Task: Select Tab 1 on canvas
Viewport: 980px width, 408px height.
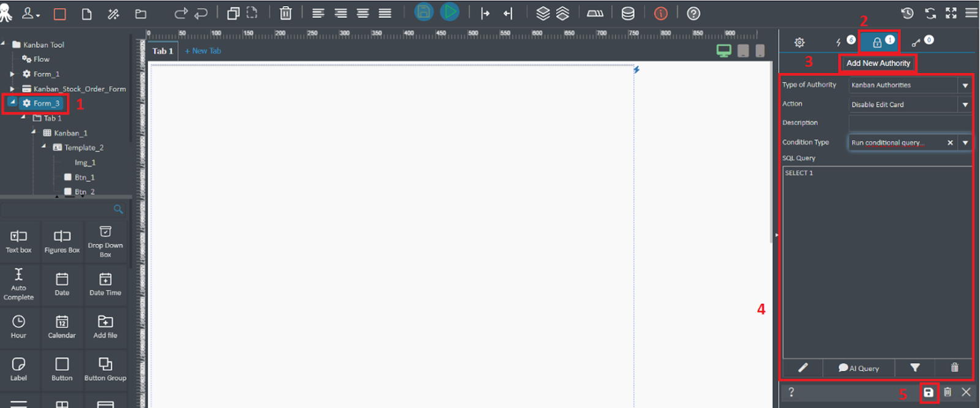Action: click(162, 51)
